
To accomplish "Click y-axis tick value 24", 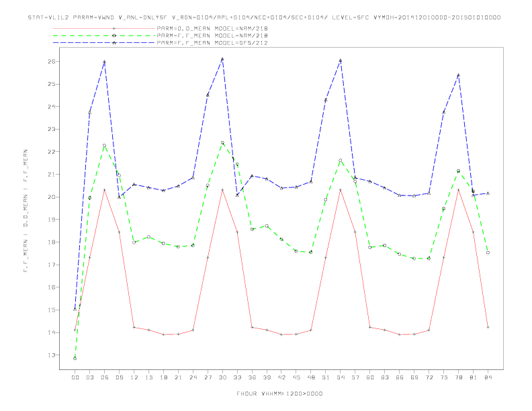I will (52, 107).
